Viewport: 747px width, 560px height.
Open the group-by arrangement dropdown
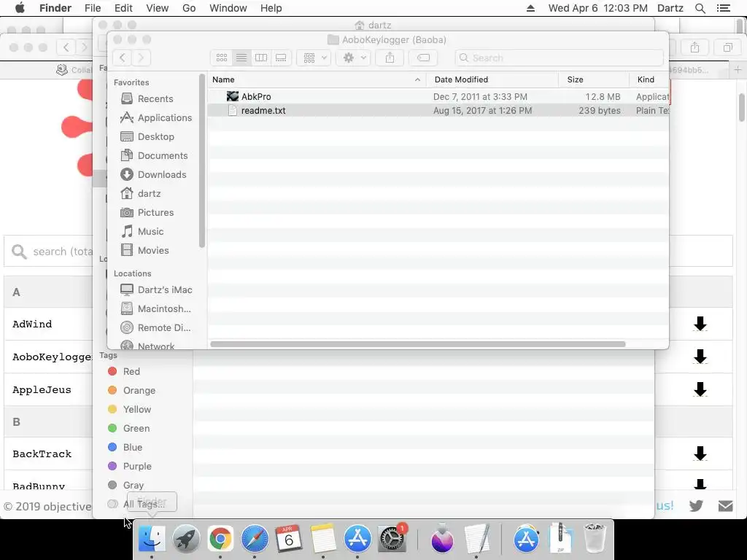point(314,58)
